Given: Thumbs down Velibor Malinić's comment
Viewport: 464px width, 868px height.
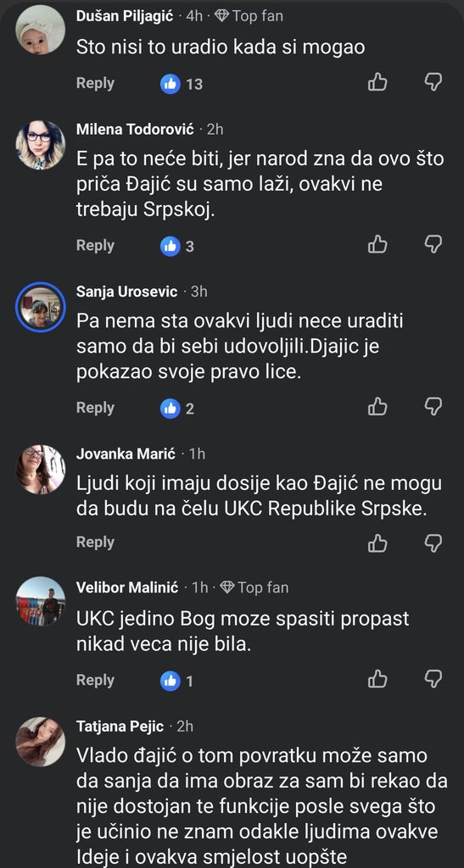Looking at the screenshot, I should [433, 679].
